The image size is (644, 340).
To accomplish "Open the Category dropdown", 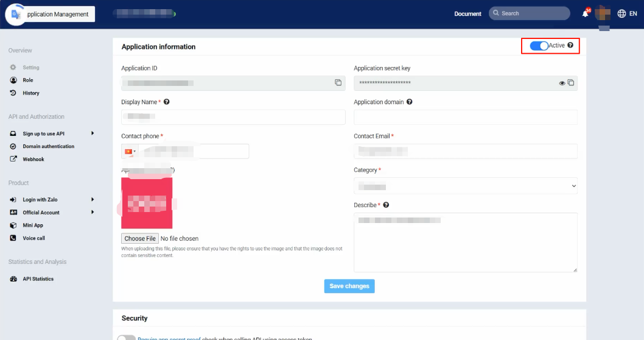I will 465,186.
